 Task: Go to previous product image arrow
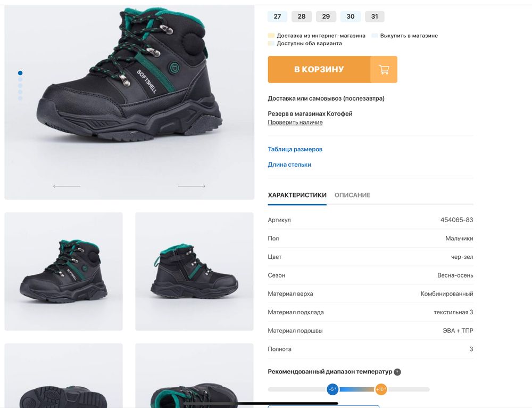66,186
